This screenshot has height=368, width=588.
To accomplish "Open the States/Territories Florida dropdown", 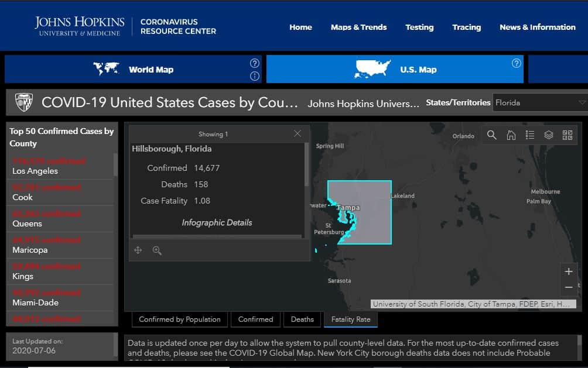I will (540, 102).
